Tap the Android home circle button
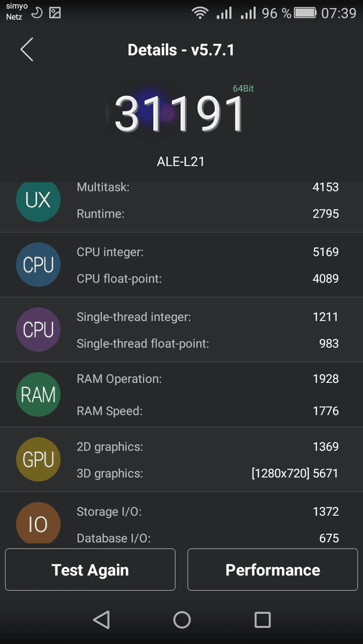 point(181,620)
